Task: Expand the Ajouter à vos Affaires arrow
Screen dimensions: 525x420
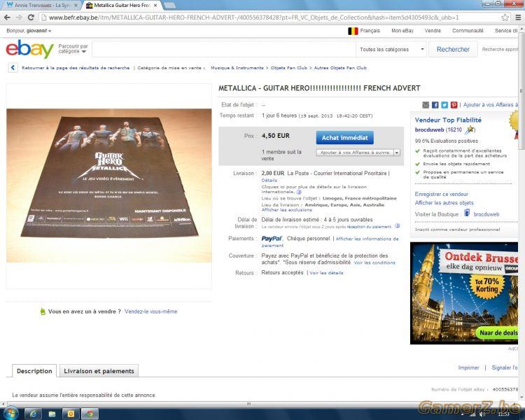Action: (397, 153)
